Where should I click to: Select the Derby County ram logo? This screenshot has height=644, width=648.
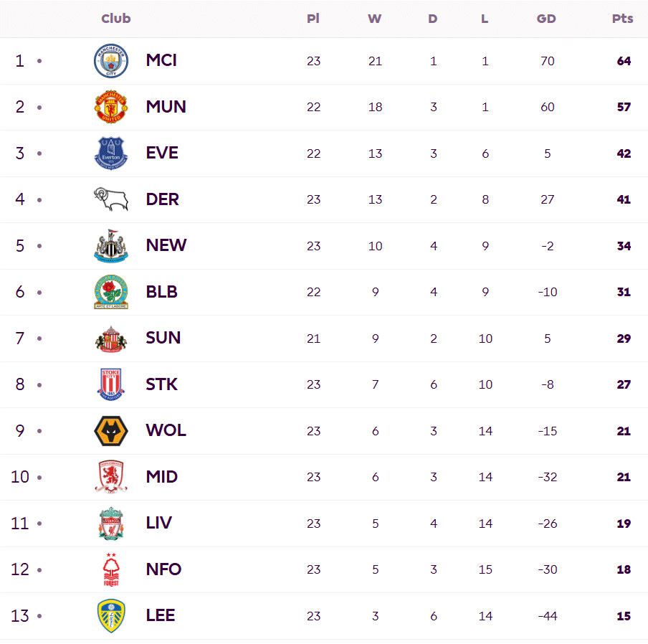tap(111, 199)
